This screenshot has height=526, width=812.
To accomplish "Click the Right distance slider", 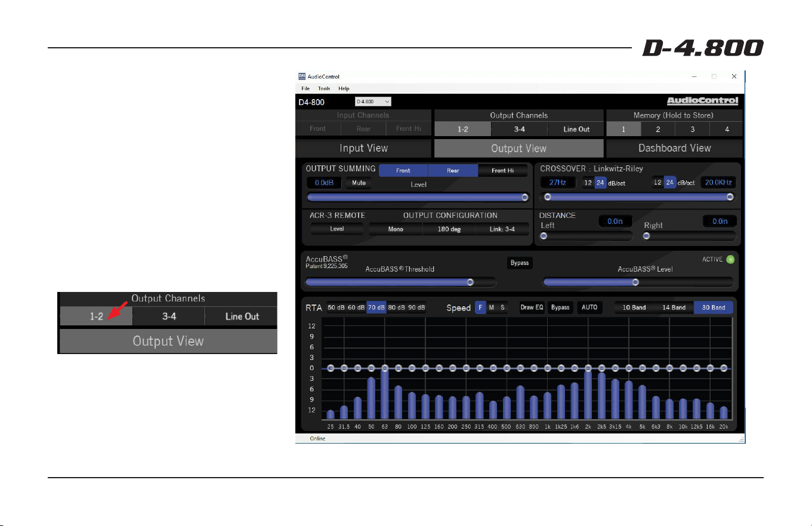I will pyautogui.click(x=690, y=236).
